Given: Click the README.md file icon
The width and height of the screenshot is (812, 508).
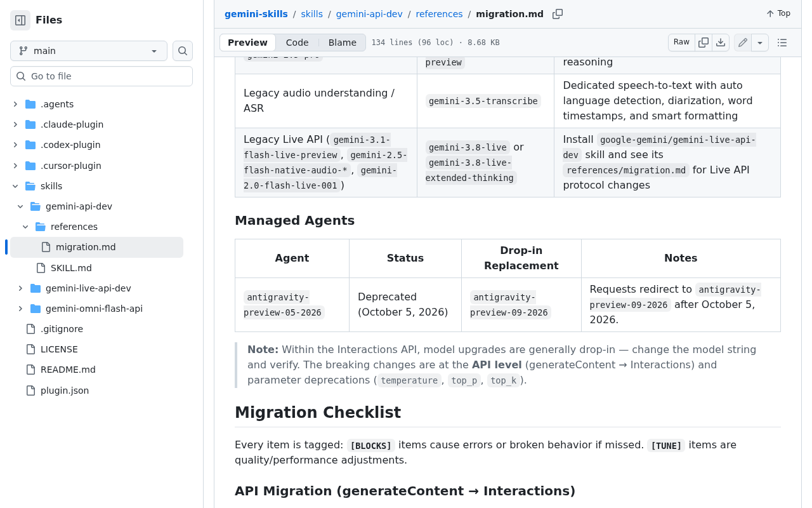Looking at the screenshot, I should coord(30,370).
